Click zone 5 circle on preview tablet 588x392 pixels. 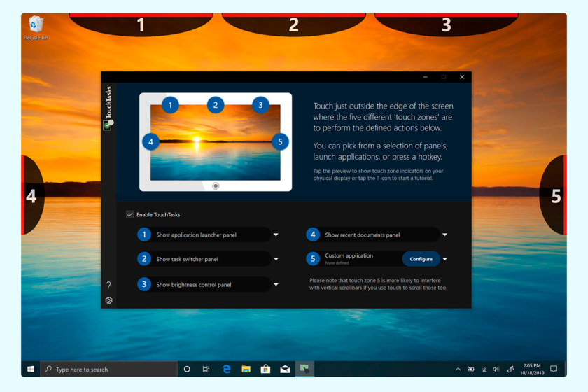click(x=280, y=142)
